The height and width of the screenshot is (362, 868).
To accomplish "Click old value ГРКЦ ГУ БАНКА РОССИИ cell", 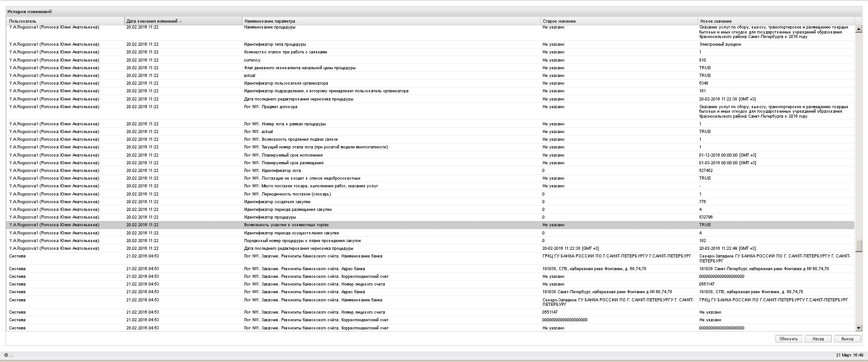I will pos(617,256).
